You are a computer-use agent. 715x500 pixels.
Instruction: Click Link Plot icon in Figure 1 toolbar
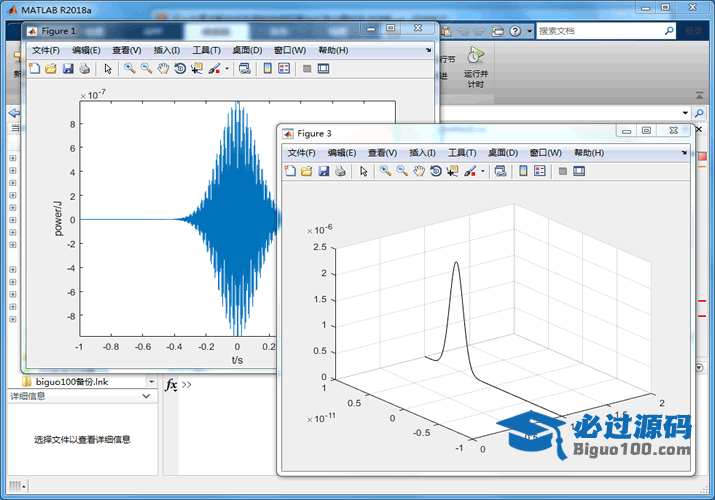[245, 69]
